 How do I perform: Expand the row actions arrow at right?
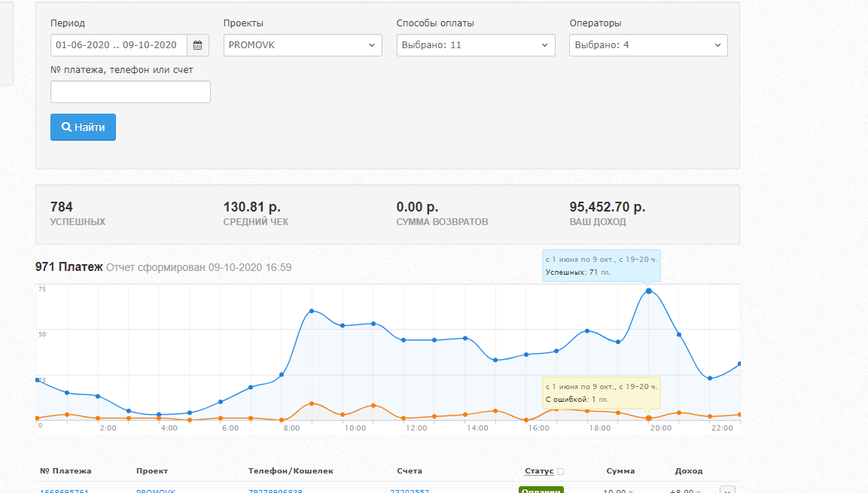[727, 490]
